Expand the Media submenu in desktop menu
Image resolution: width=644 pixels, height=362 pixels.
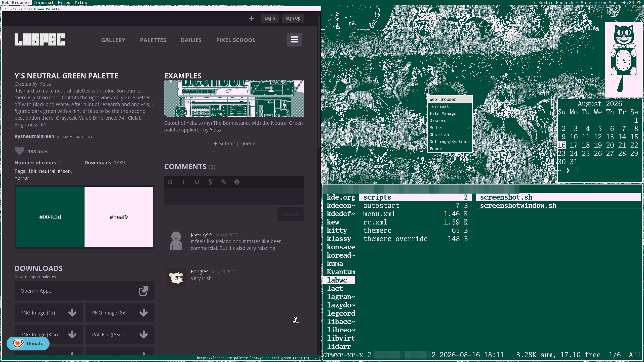[450, 128]
